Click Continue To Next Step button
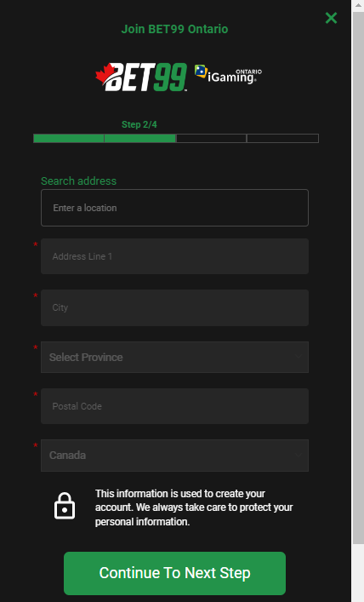 coord(174,573)
